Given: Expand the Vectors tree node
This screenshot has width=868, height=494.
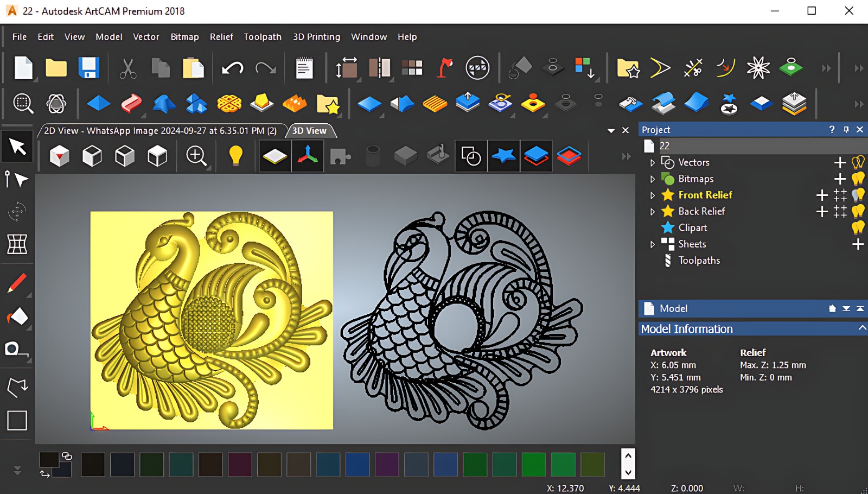Looking at the screenshot, I should coord(653,162).
